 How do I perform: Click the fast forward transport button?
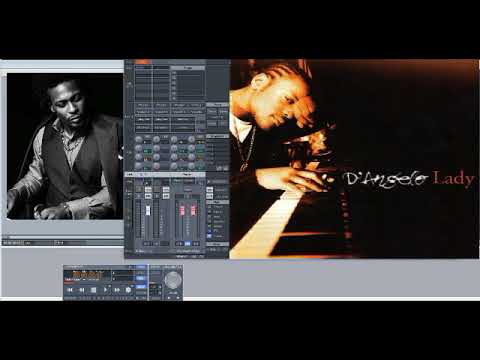(117, 290)
